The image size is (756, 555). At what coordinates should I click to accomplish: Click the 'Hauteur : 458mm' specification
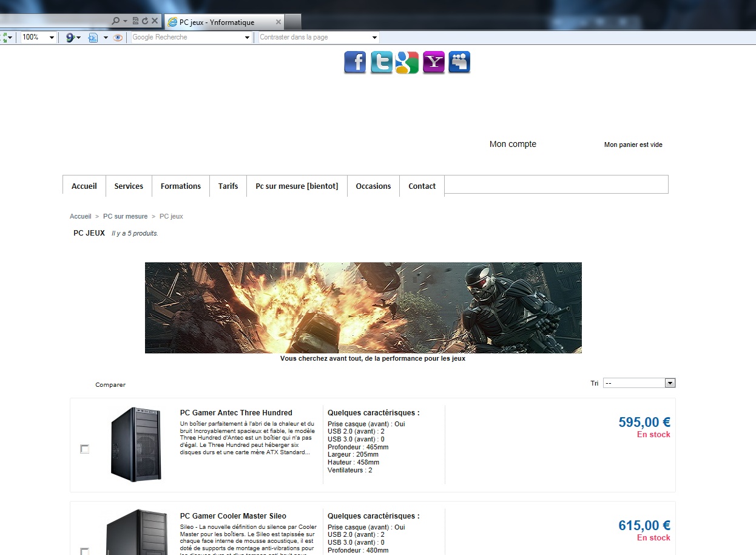353,462
